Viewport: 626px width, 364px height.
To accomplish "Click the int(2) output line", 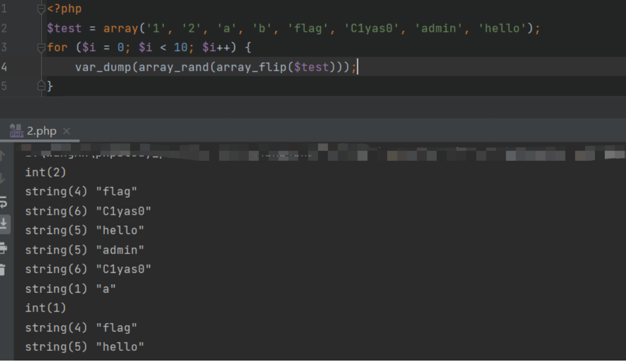I will 46,173.
